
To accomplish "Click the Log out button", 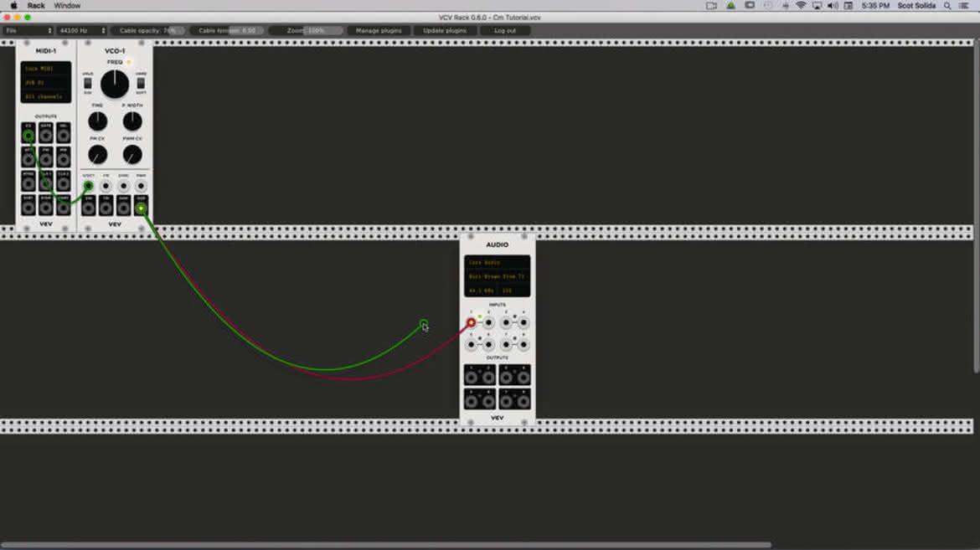I will click(x=505, y=31).
